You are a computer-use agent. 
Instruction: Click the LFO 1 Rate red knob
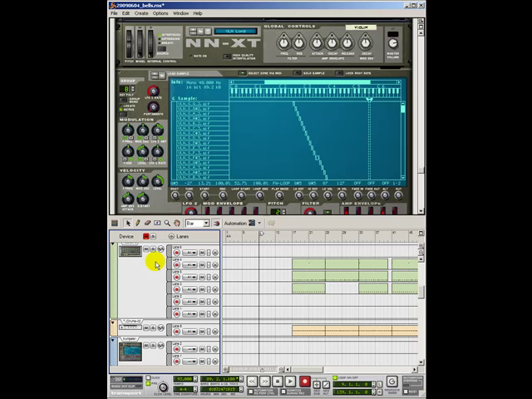[153, 91]
